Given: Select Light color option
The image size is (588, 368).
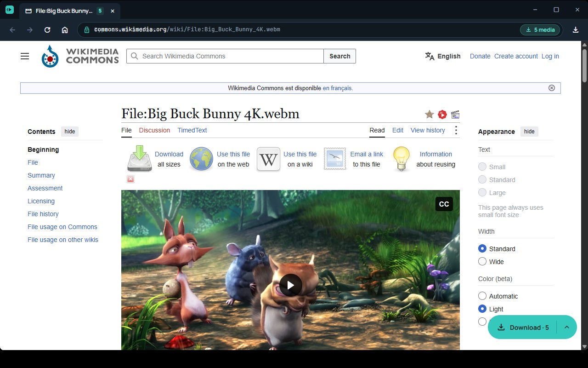Looking at the screenshot, I should pos(482,309).
